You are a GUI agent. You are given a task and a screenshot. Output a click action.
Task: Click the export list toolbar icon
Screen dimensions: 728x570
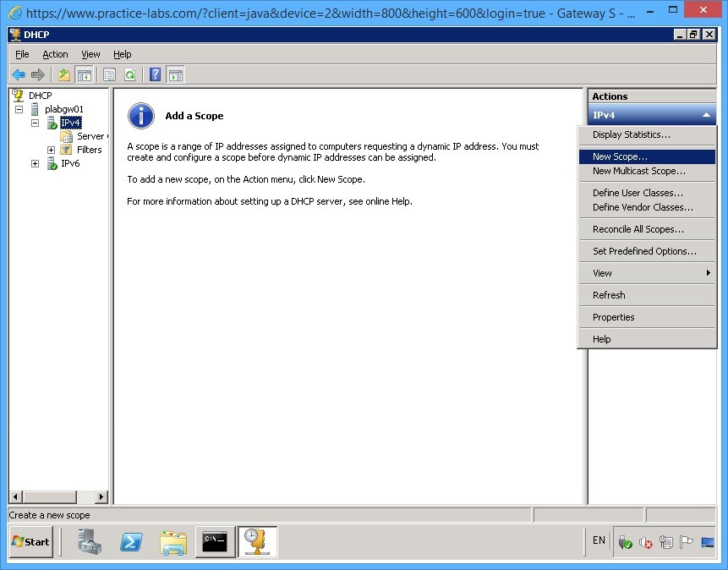coord(63,74)
